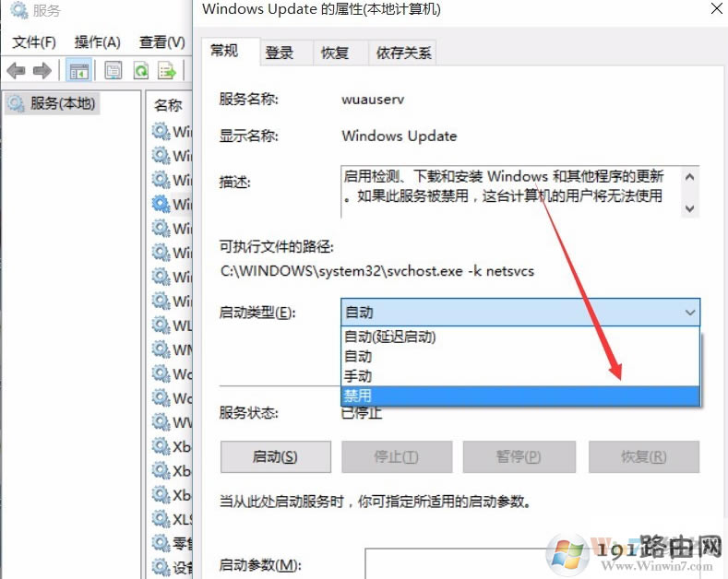Open the 文件(F) menu
Viewport: 728px width, 579px height.
pos(33,42)
